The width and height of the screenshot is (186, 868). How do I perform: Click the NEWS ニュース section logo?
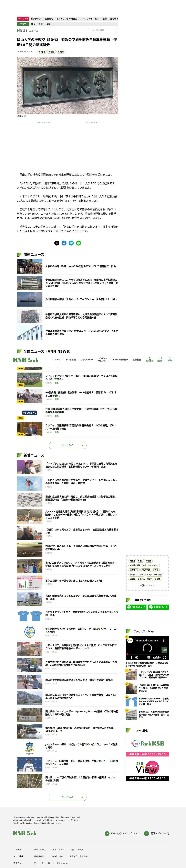coord(27,30)
